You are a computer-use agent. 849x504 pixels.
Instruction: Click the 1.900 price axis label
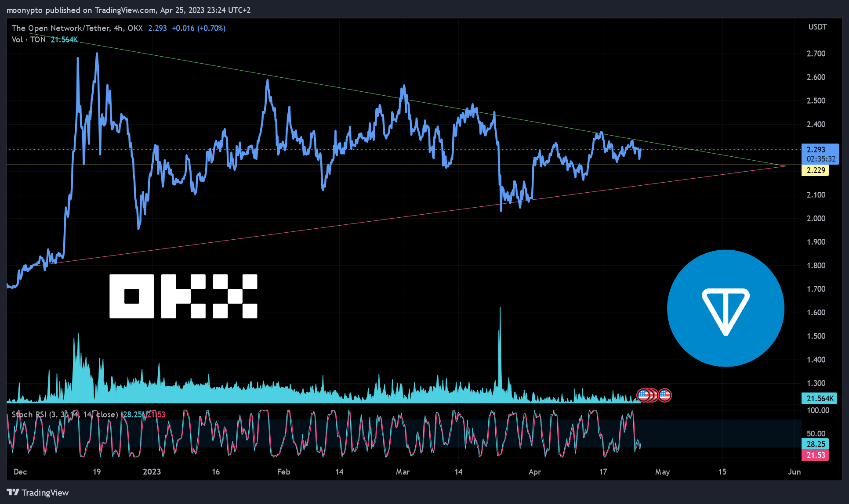pos(816,242)
